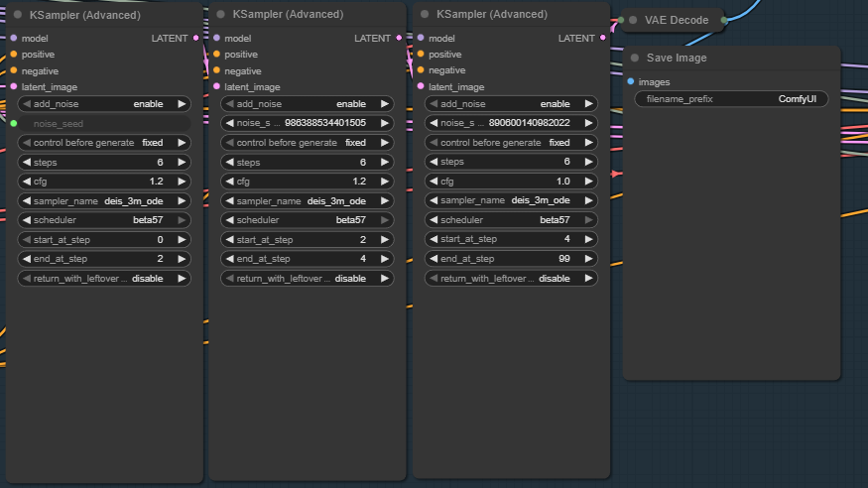Toggle add_noise on the KSampler with start_at_step 4
868x488 pixels.
coord(511,104)
